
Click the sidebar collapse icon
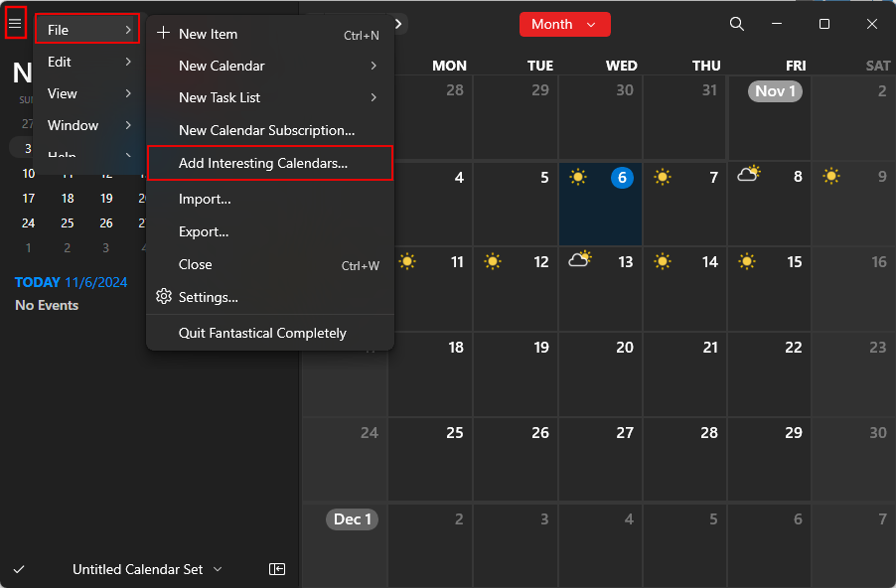pyautogui.click(x=277, y=569)
